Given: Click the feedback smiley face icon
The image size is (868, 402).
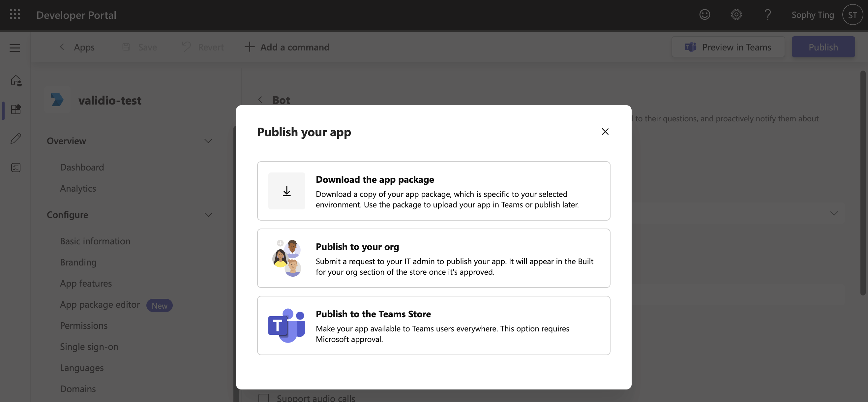Looking at the screenshot, I should click(x=704, y=15).
